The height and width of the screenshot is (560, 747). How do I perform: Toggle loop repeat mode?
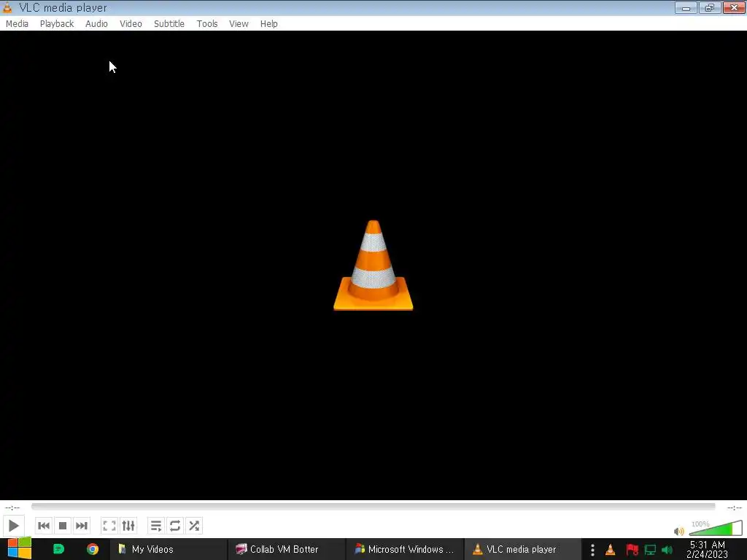tap(175, 526)
